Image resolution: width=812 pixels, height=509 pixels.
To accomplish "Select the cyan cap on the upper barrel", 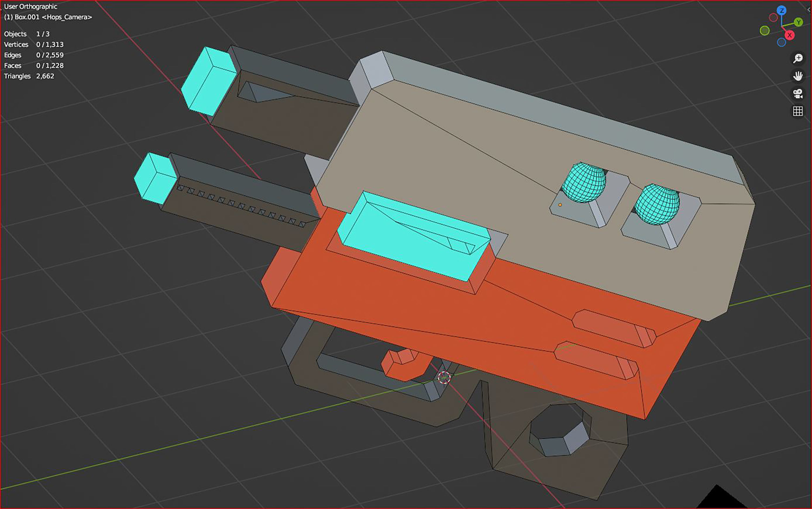I will [x=209, y=81].
